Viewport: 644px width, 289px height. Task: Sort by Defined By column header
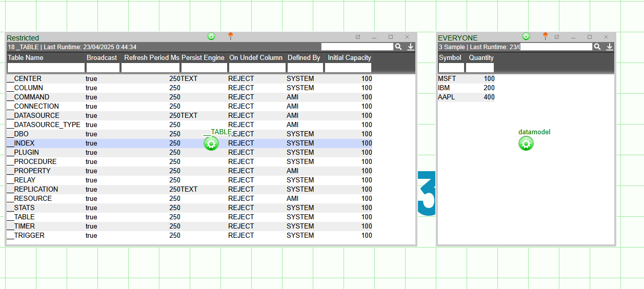(304, 58)
